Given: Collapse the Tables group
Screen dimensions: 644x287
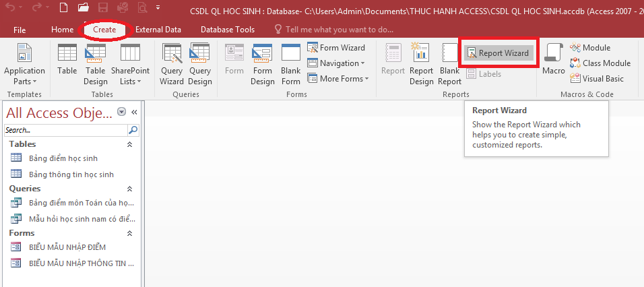Looking at the screenshot, I should pyautogui.click(x=130, y=145).
